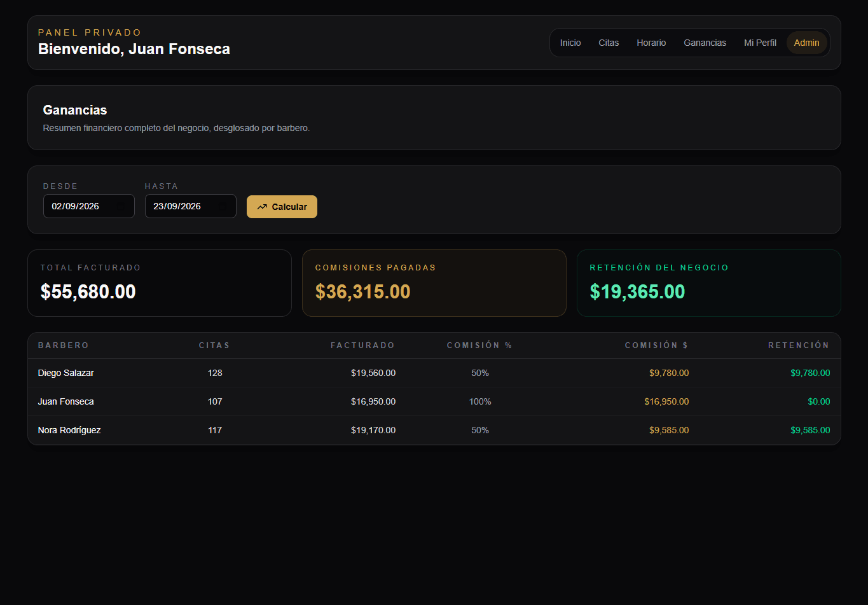Click Diego Salazar's 128 citas value
The width and height of the screenshot is (868, 605).
coord(215,373)
